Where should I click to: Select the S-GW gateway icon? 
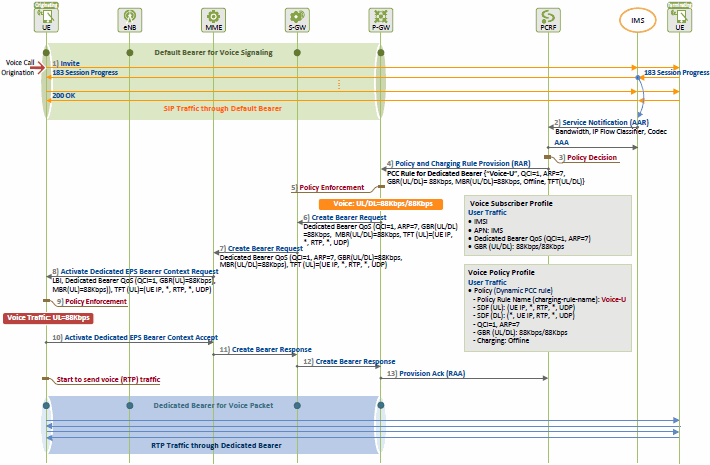[297, 20]
